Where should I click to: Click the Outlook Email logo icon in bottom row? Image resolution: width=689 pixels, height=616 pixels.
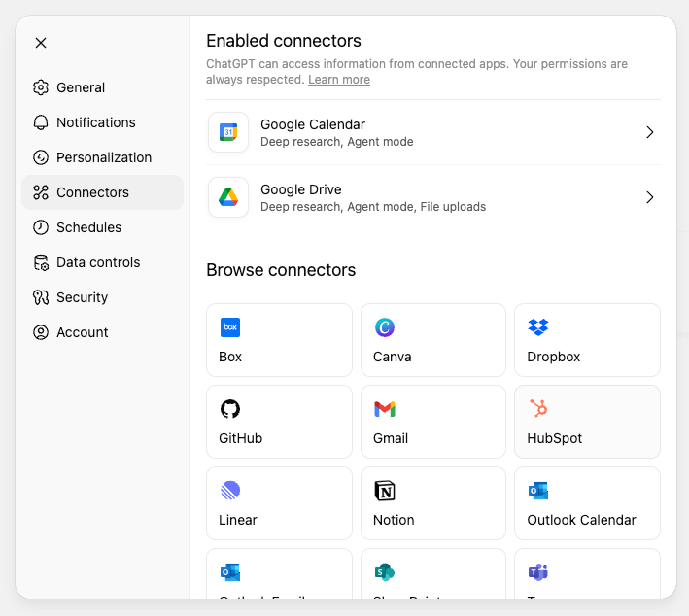[230, 572]
